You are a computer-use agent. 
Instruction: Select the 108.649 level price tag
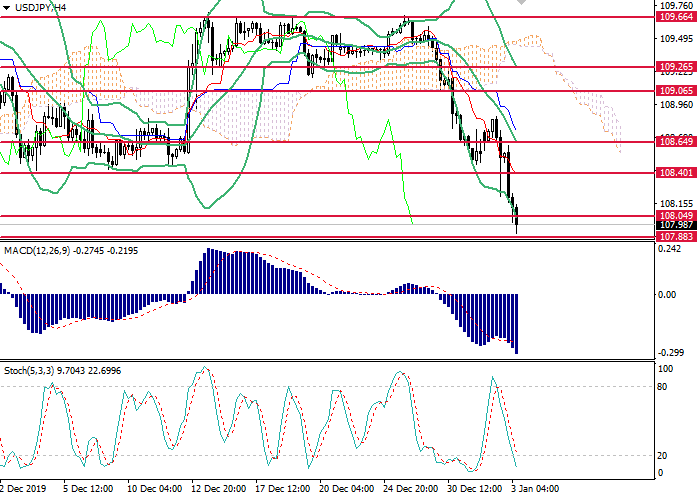coord(677,143)
